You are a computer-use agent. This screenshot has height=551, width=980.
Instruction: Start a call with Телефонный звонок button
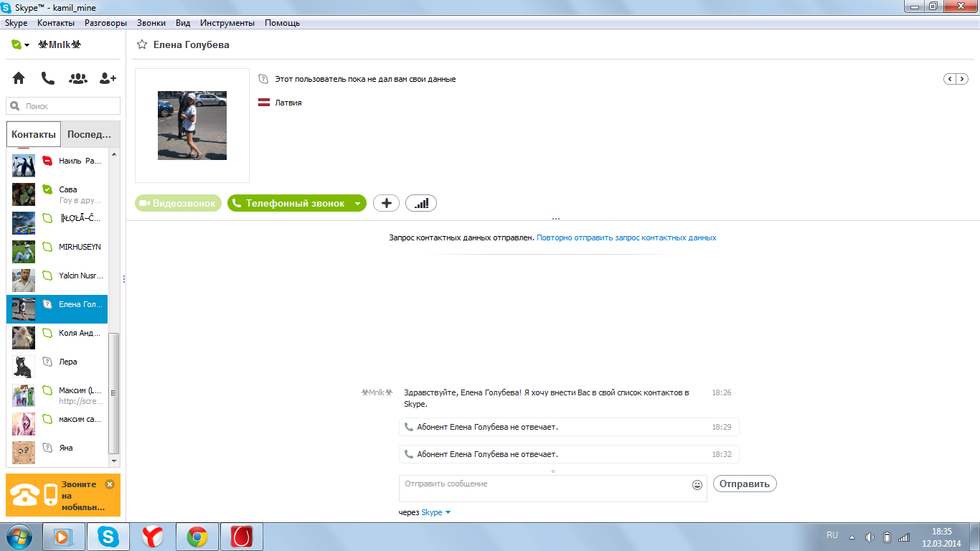288,203
